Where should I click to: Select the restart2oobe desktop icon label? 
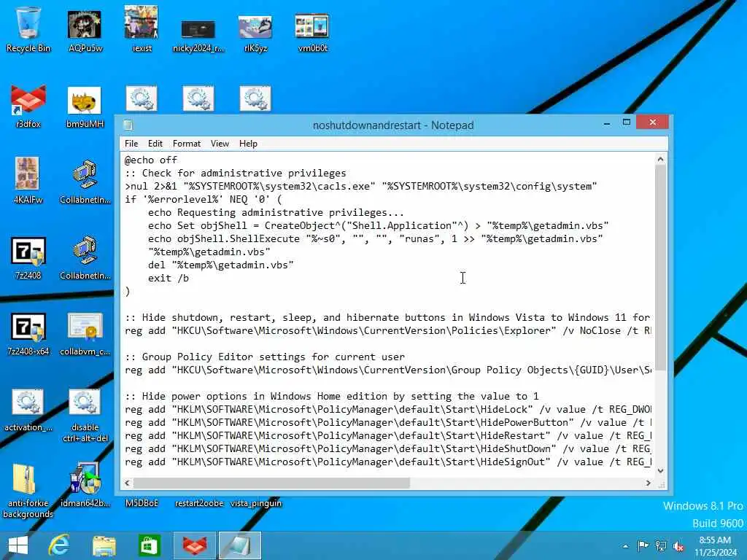coord(198,503)
